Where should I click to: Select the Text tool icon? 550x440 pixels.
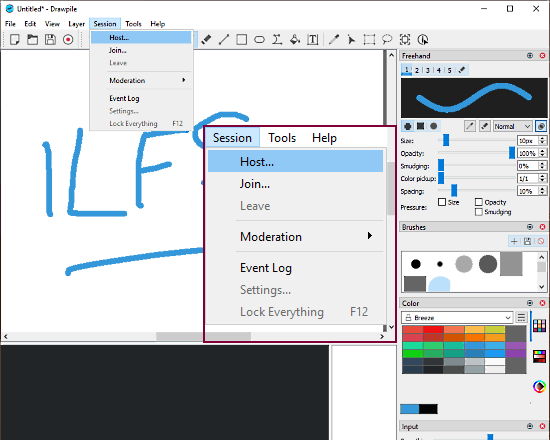click(x=313, y=39)
